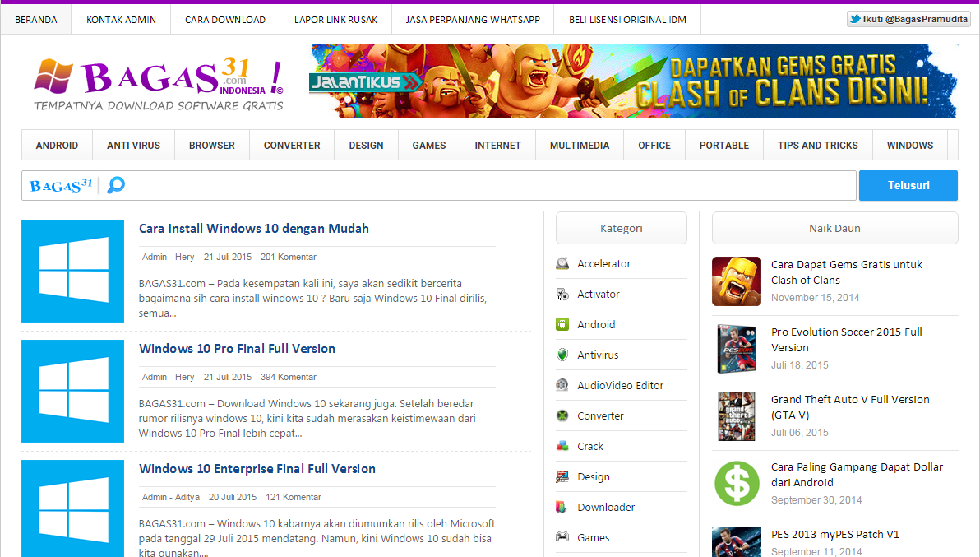
Task: Select the ANTI VIRUS category tab
Action: (x=134, y=145)
